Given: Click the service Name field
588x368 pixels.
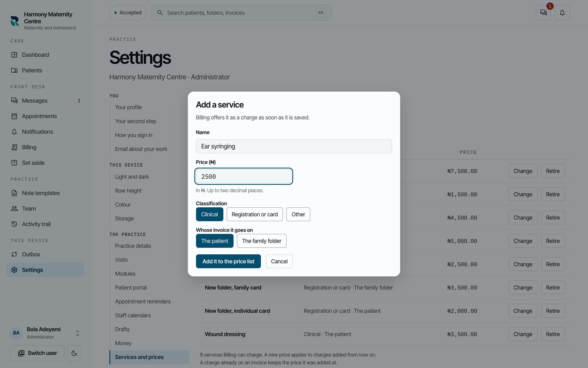Looking at the screenshot, I should point(294,146).
